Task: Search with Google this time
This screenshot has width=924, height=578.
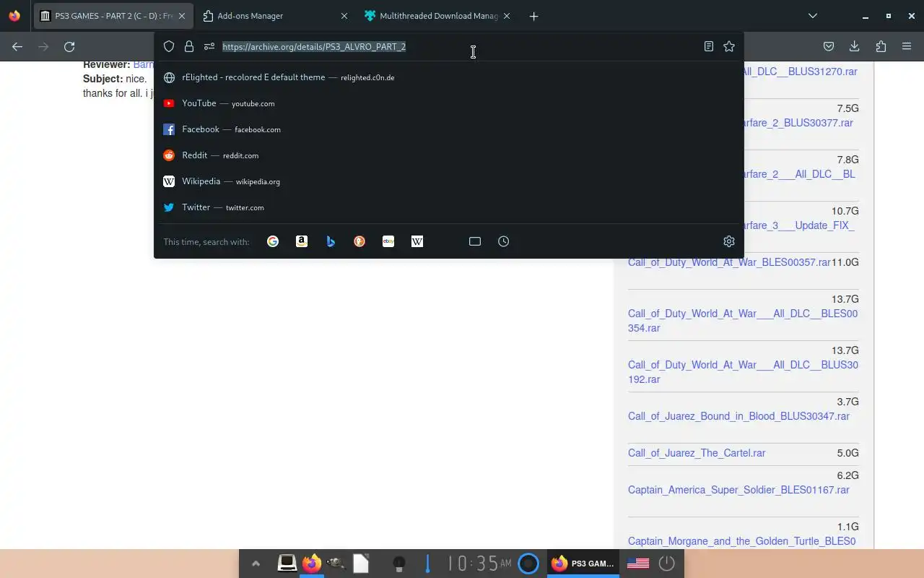Action: 273,241
